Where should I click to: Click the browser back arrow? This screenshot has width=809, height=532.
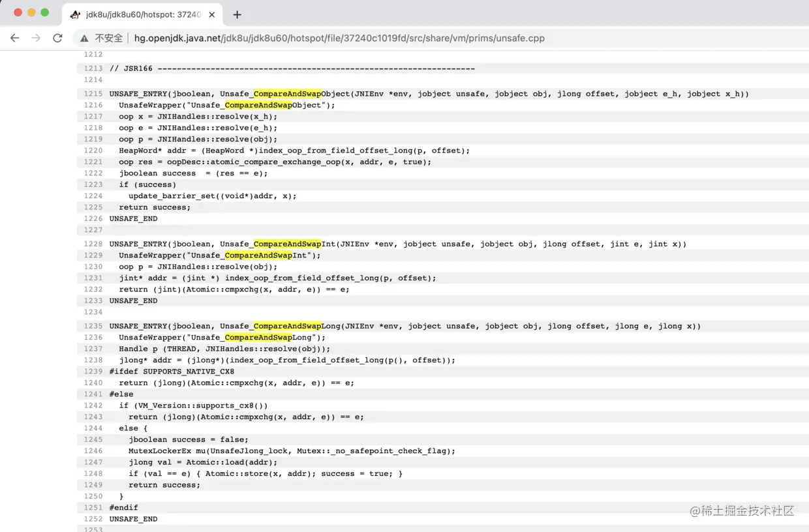[14, 38]
